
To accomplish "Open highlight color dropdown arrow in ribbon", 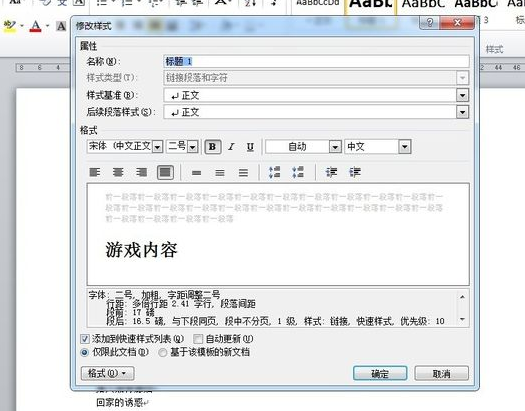I will (x=22, y=26).
